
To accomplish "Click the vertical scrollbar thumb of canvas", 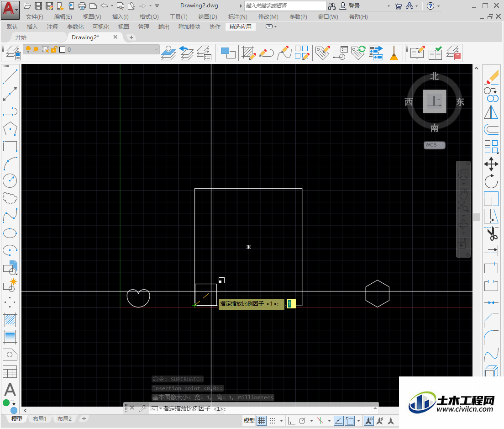I will 476,217.
